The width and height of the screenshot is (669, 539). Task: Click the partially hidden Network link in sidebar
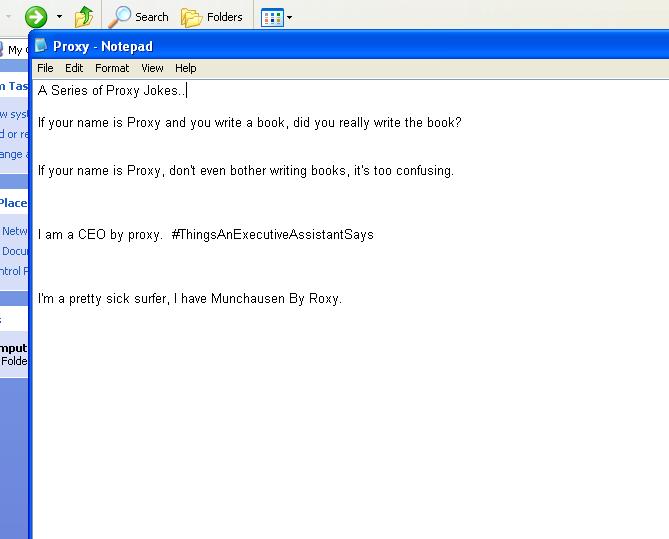(x=15, y=231)
